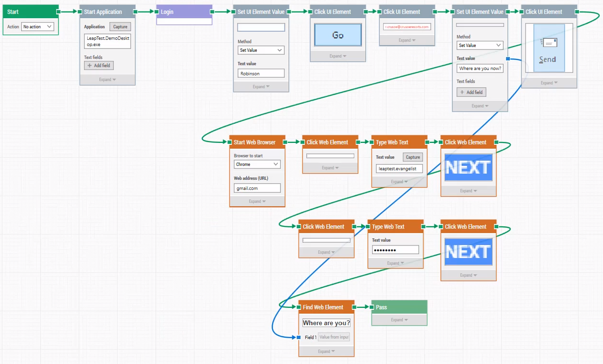The height and width of the screenshot is (364, 603).
Task: Click the Robinson text value field
Action: tap(261, 73)
